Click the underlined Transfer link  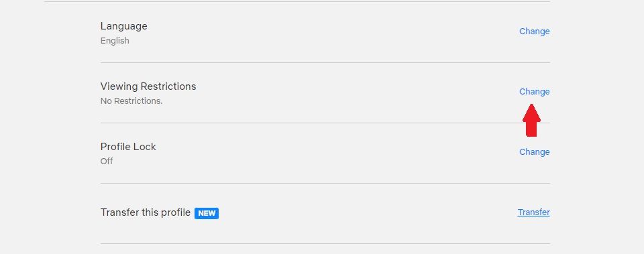click(x=533, y=212)
